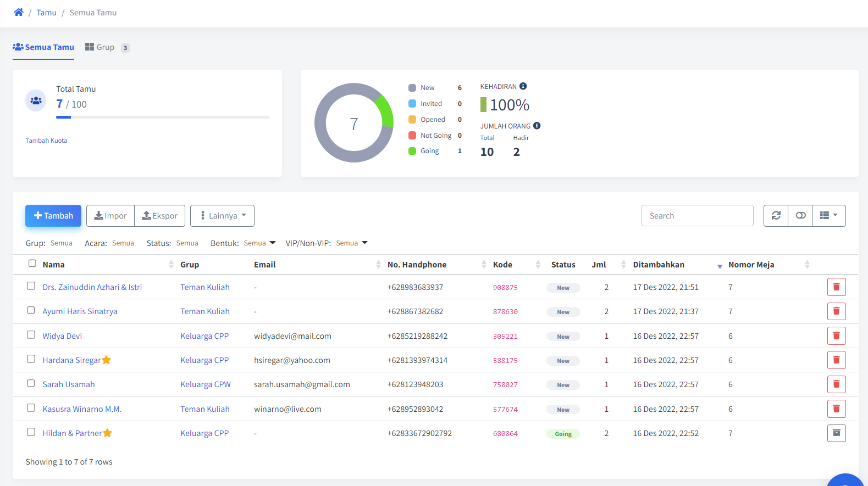Viewport: 868px width, 486px height.
Task: Expand the VIP/Non-VIP filter dropdown
Action: [352, 243]
